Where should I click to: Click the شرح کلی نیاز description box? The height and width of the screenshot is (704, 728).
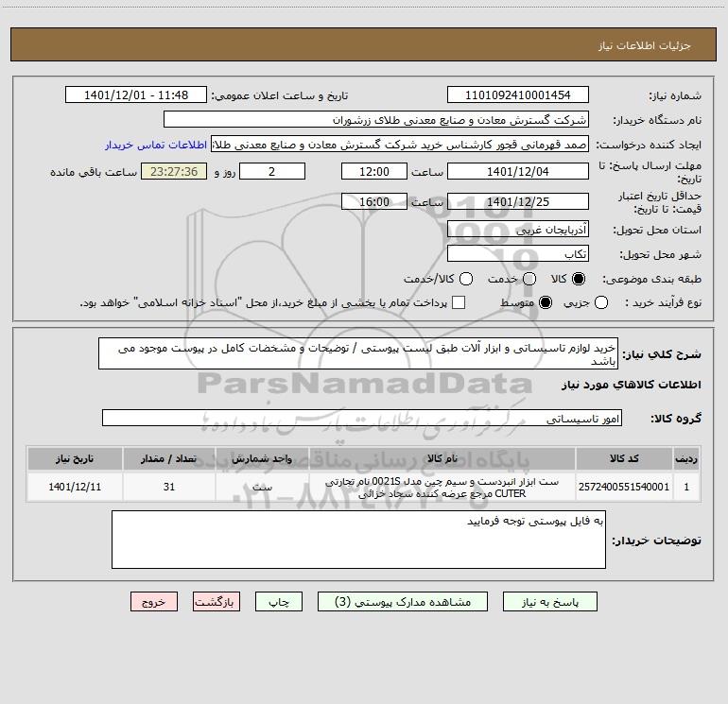(x=358, y=353)
